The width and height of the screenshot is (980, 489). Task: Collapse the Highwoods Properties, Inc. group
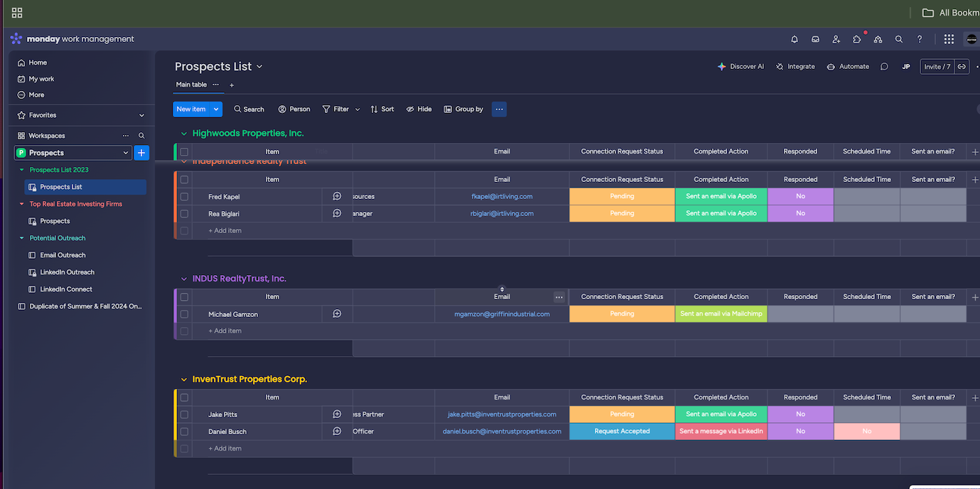[x=184, y=134]
